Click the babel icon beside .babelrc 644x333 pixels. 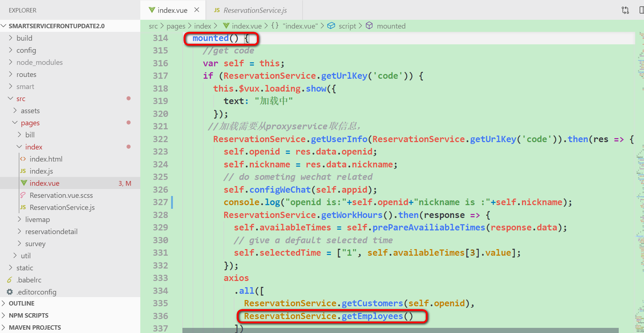pos(10,280)
